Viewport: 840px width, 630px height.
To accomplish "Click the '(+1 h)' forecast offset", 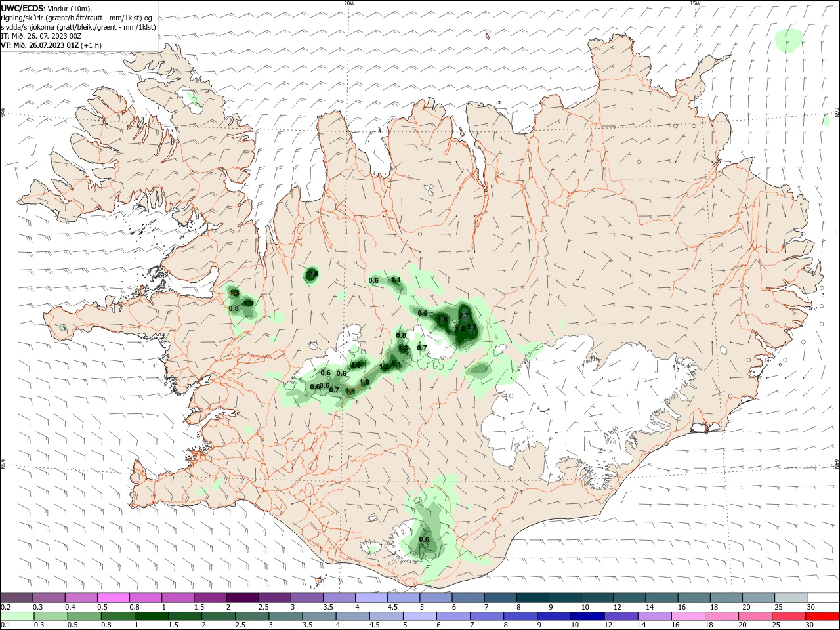I will pyautogui.click(x=91, y=45).
